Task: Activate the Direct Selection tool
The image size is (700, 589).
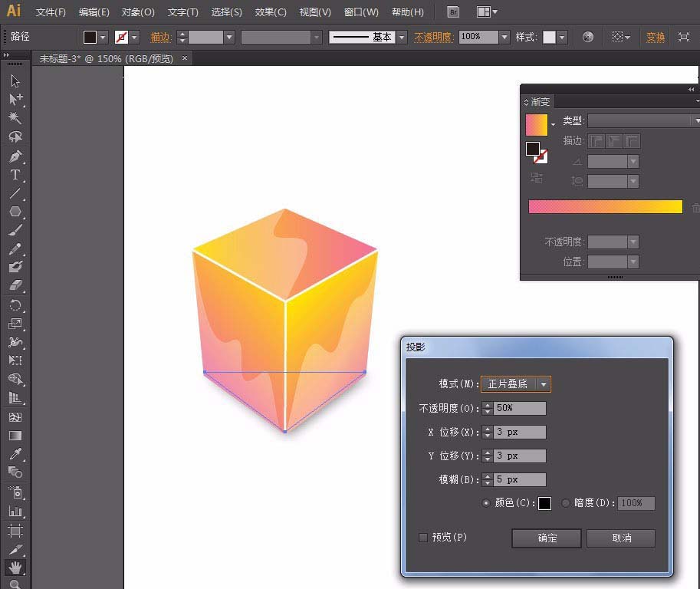Action: point(15,100)
